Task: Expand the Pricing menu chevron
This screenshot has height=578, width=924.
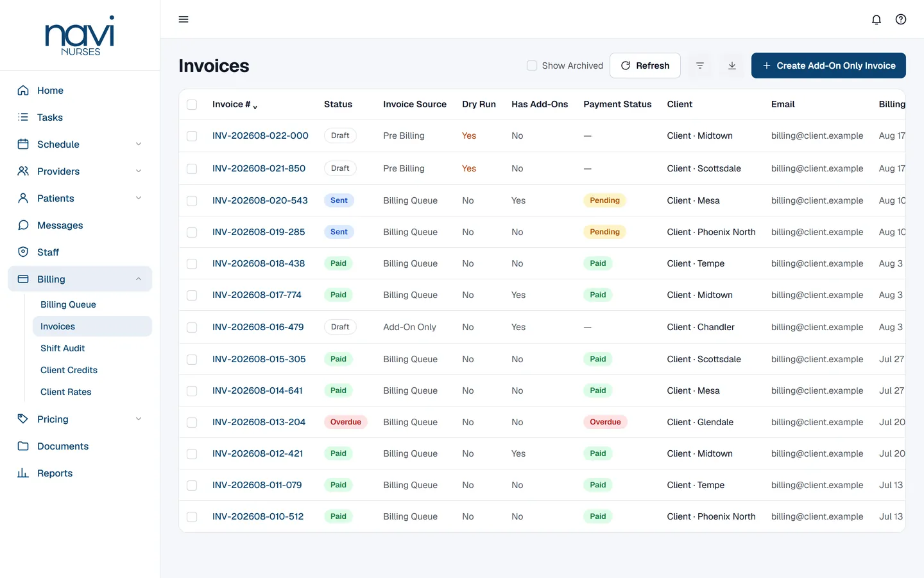Action: coord(139,419)
